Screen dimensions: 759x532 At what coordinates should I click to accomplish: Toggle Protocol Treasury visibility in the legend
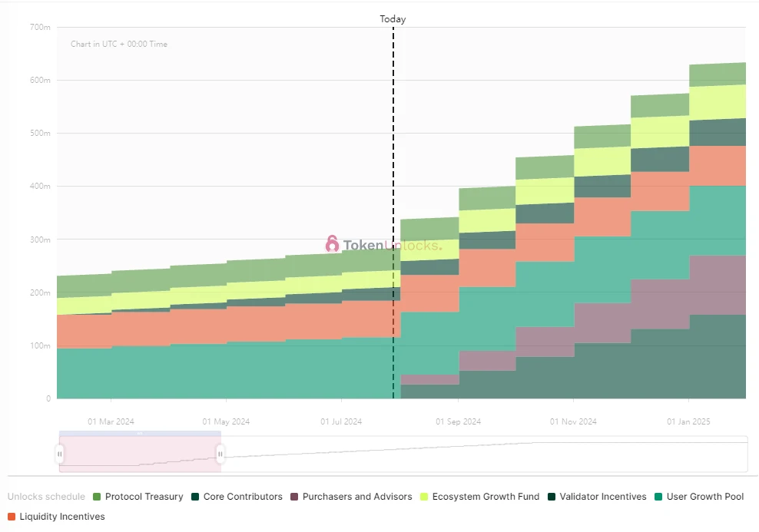click(x=137, y=497)
